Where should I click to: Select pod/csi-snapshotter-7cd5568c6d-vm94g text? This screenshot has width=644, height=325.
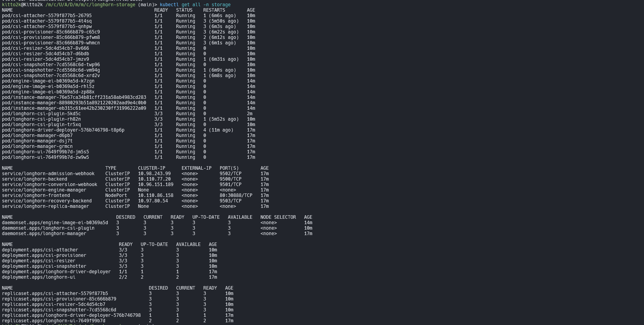tap(51, 70)
